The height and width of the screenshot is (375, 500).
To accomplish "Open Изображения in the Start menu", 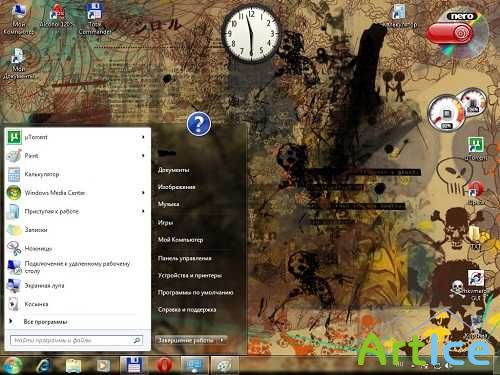I will coord(176,187).
